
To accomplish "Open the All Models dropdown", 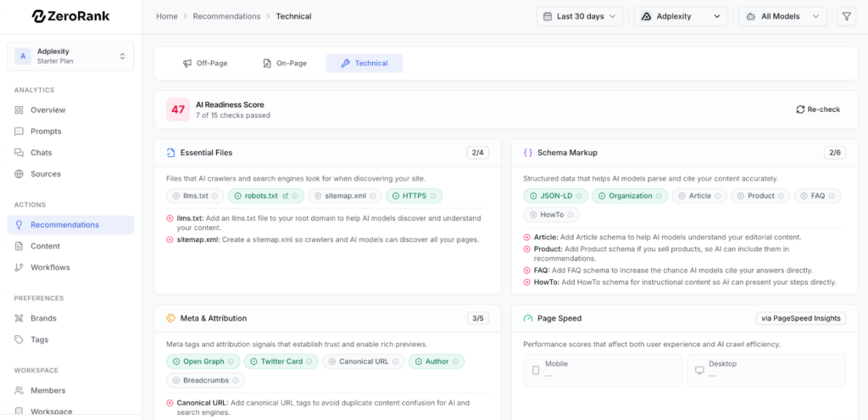I will pos(782,16).
